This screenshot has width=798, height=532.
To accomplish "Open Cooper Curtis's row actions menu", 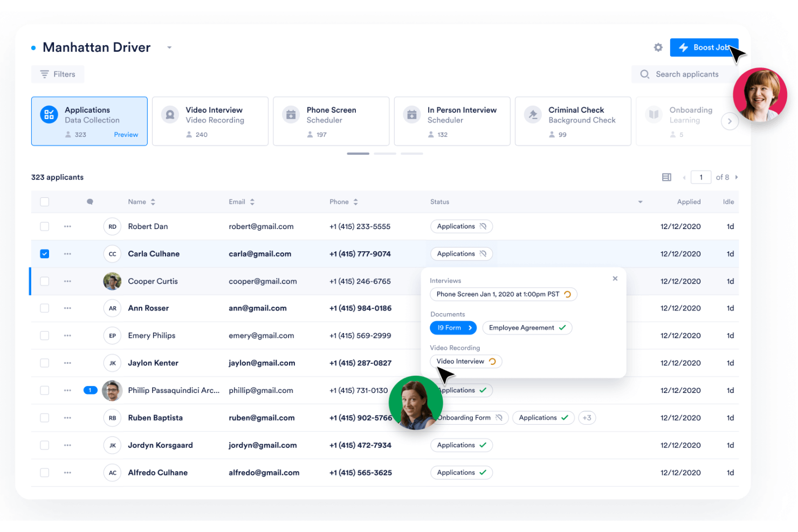I will point(67,281).
